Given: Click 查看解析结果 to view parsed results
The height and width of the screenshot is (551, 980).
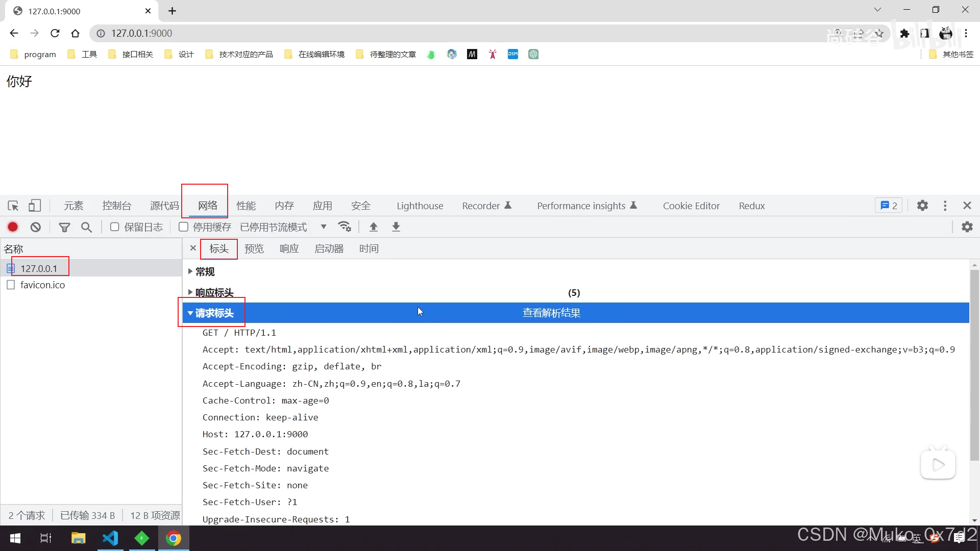Looking at the screenshot, I should [551, 312].
